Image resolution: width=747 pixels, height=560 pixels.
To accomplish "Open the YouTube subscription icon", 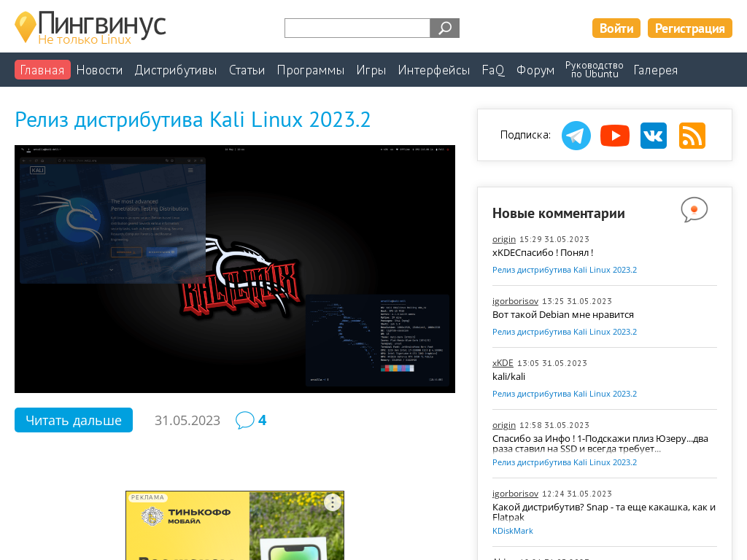I will (x=614, y=136).
